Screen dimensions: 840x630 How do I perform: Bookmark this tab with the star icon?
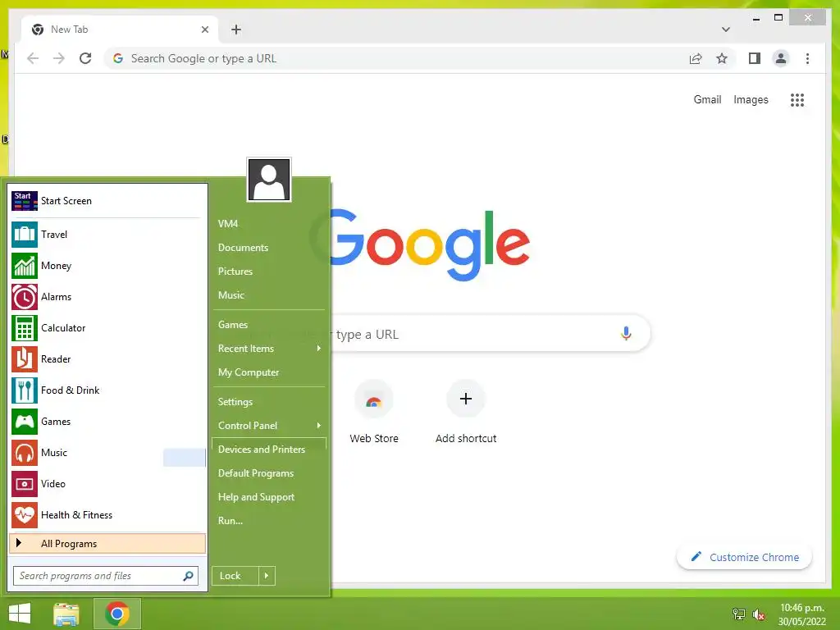coord(722,58)
